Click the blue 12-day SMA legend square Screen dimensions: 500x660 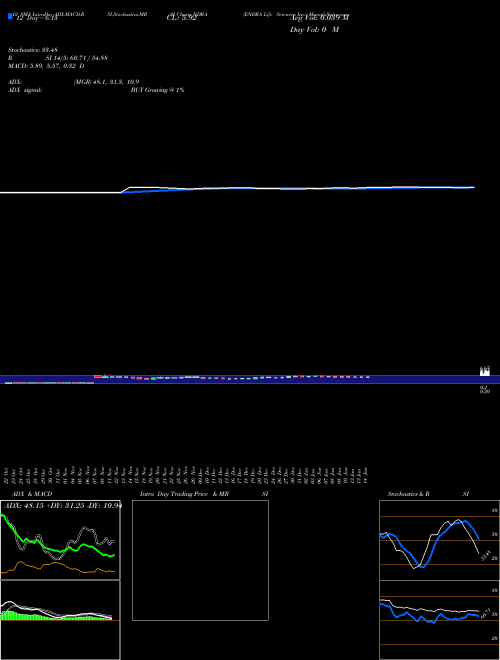10,17
